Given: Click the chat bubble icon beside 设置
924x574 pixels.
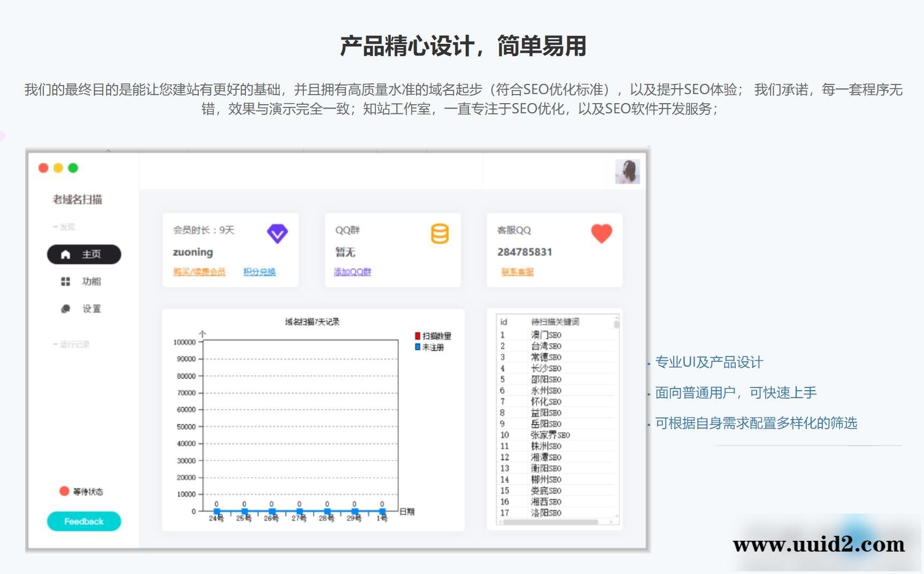Looking at the screenshot, I should [x=65, y=309].
